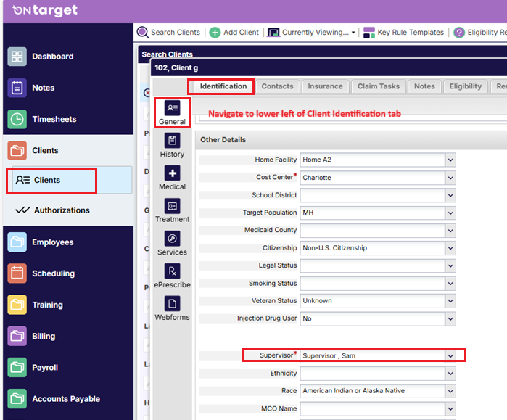Open the Accounts Payable folder icon

[17, 399]
